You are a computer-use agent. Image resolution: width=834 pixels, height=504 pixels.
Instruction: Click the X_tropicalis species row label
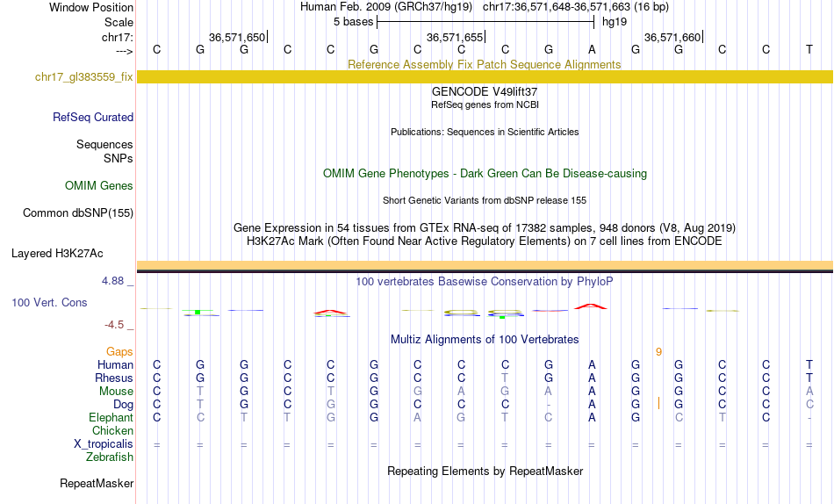tap(104, 444)
